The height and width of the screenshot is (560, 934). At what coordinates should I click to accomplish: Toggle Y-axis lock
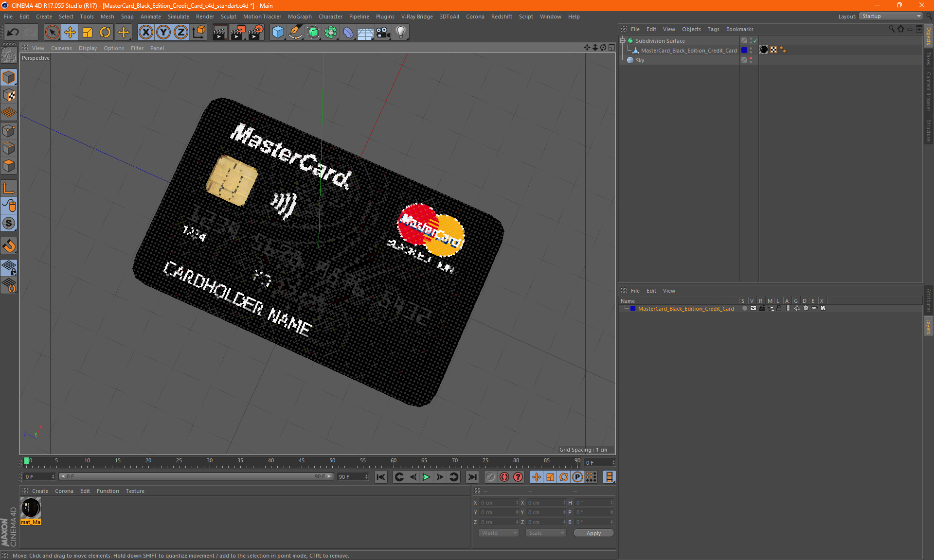(x=163, y=33)
